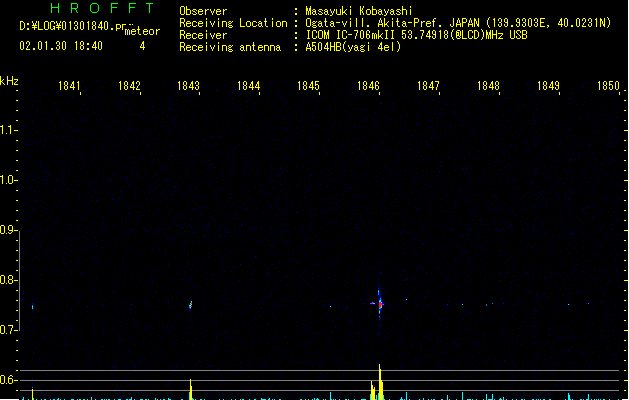Click the Receiving antenna label
The height and width of the screenshot is (400, 629).
pos(230,47)
